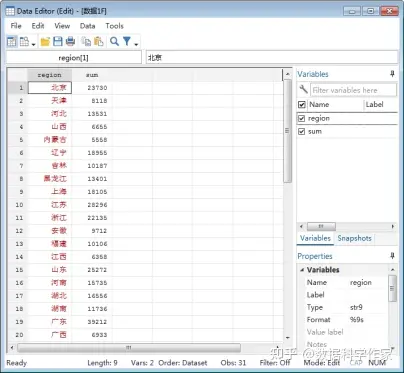404x373 pixels.
Task: Open the Data menu
Action: tap(87, 26)
